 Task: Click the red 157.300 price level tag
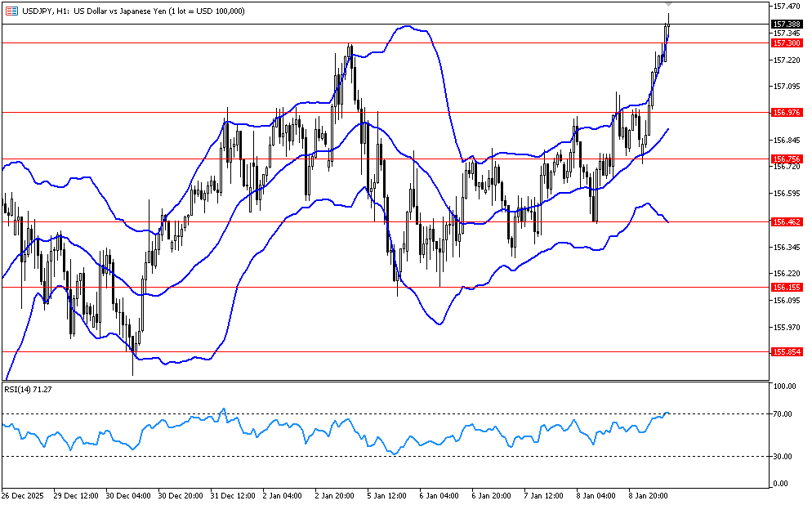point(787,42)
